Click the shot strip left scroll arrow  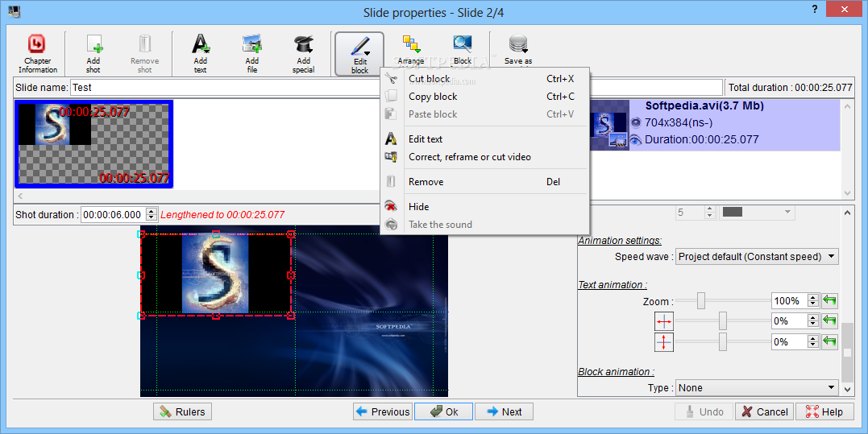pyautogui.click(x=20, y=195)
